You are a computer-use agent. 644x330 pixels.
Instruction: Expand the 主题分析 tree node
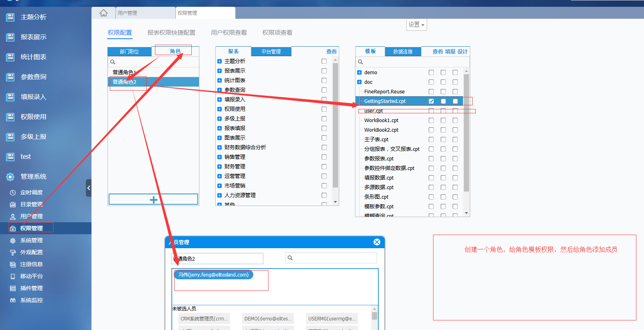point(219,61)
